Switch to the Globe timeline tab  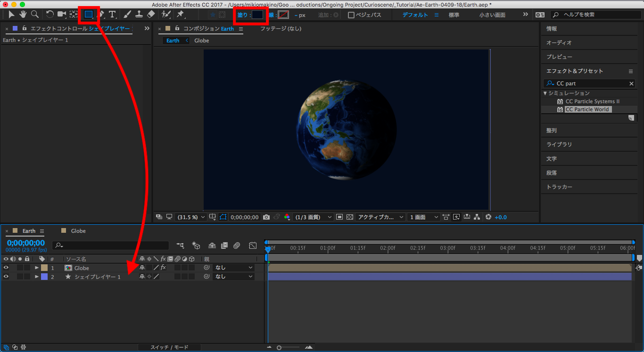click(x=78, y=231)
